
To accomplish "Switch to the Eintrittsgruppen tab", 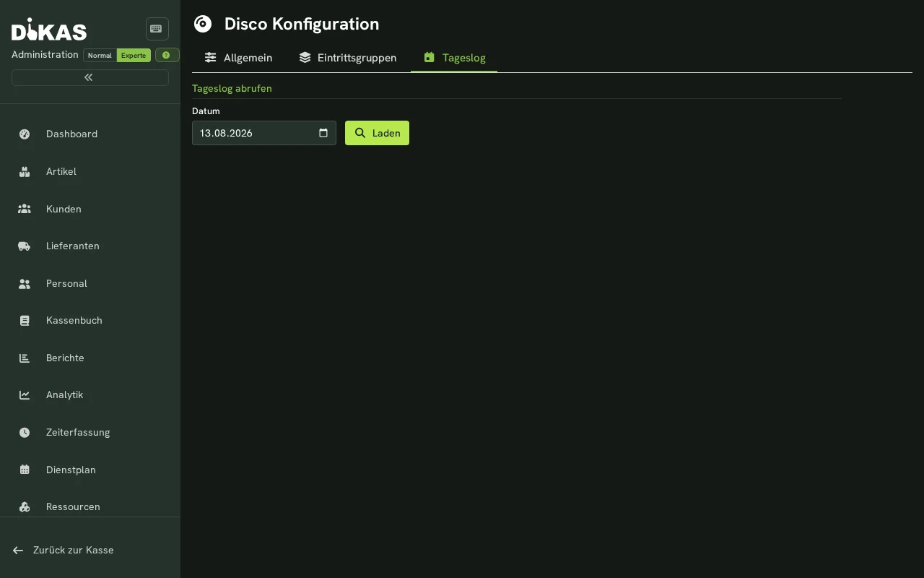I will pos(347,58).
